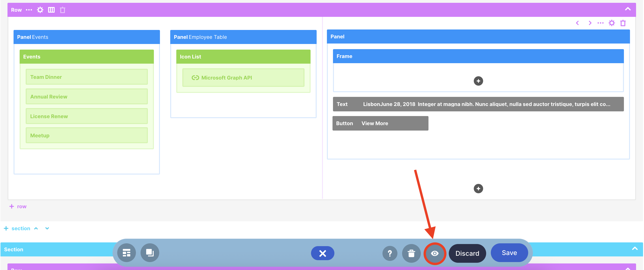This screenshot has width=644, height=270.
Task: Click the Row columns layout icon
Action: click(51, 10)
